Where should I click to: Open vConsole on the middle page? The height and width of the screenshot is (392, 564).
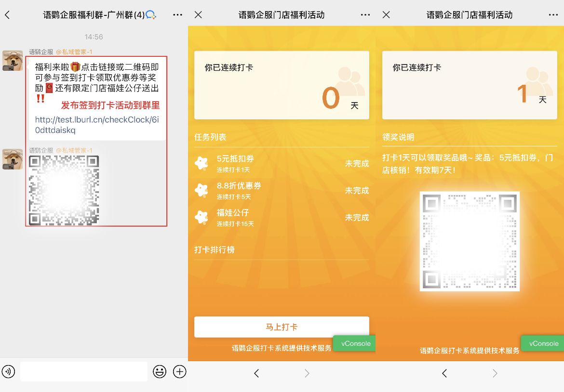(x=356, y=343)
